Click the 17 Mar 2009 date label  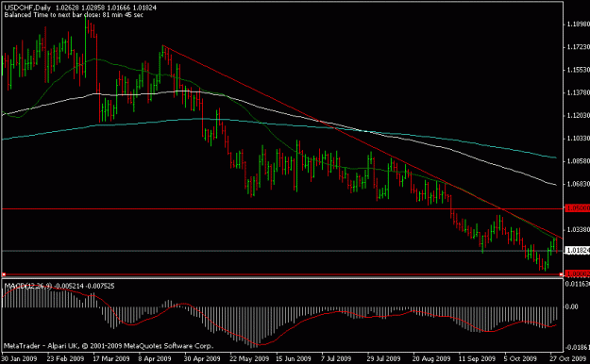tap(111, 358)
